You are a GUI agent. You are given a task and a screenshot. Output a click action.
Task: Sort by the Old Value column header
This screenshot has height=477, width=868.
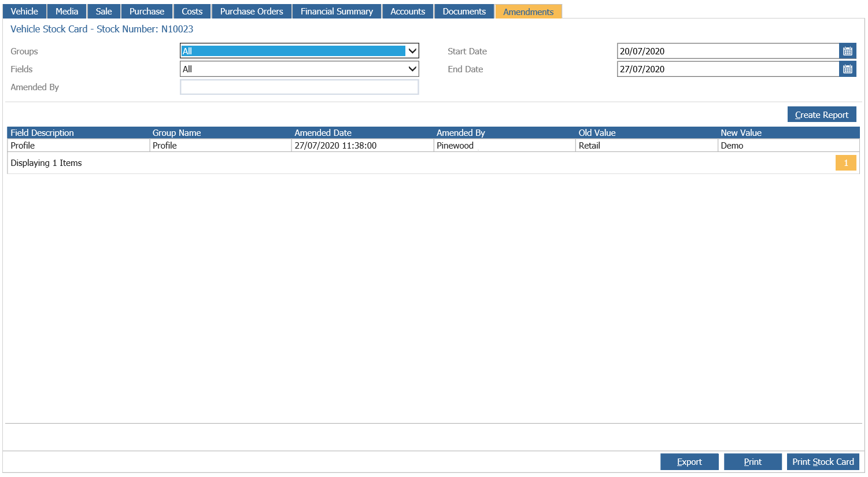pyautogui.click(x=597, y=133)
